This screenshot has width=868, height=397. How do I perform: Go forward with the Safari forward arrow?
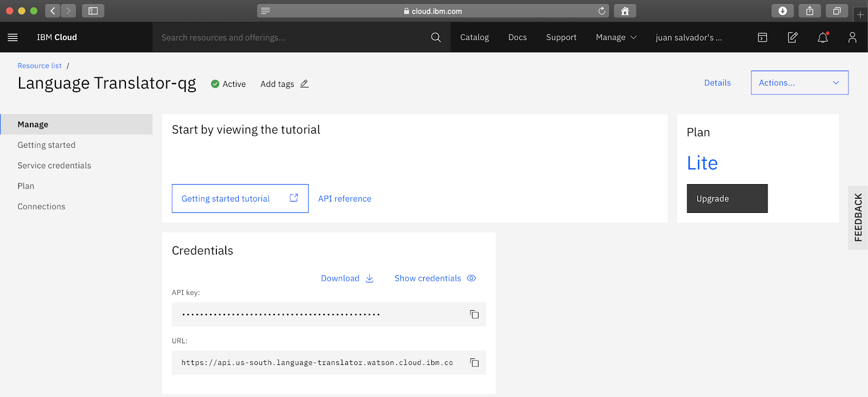tap(68, 11)
